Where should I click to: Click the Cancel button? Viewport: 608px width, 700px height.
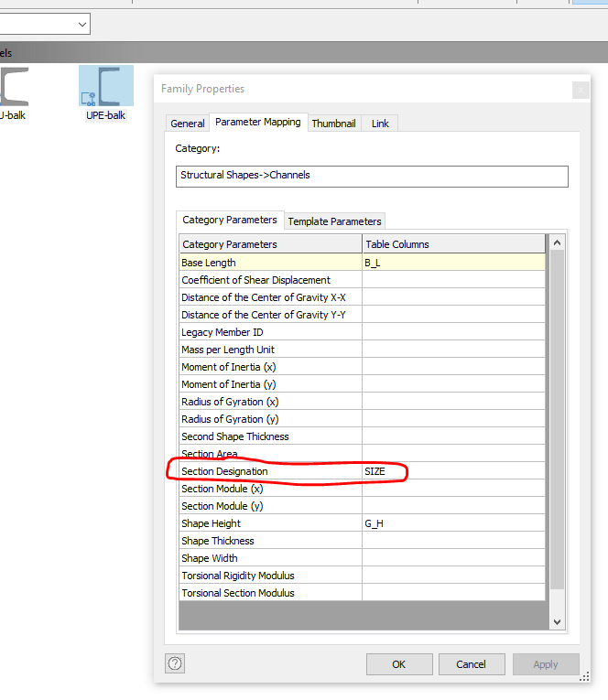pos(472,664)
